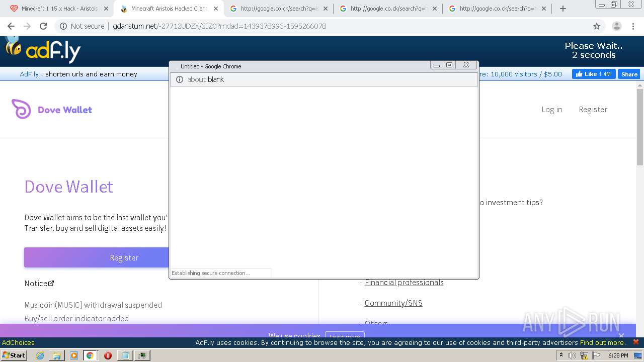Screen dimensions: 644x362
Task: Click the Not secure site info icon
Action: click(63, 26)
